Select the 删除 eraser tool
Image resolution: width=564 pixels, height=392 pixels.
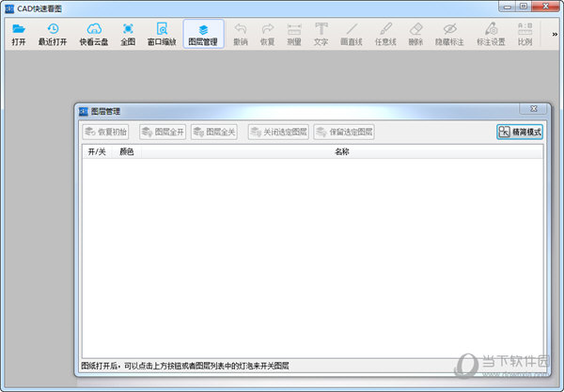(415, 35)
